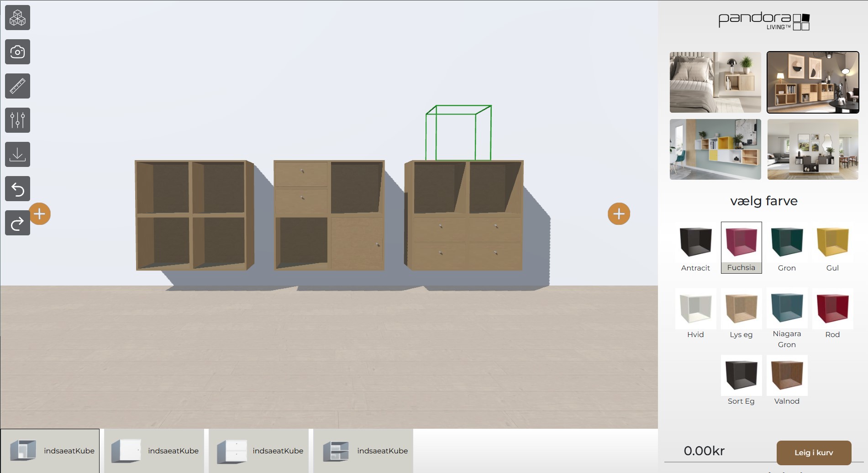The image size is (868, 473).
Task: Open the sliders settings tool
Action: [x=17, y=120]
